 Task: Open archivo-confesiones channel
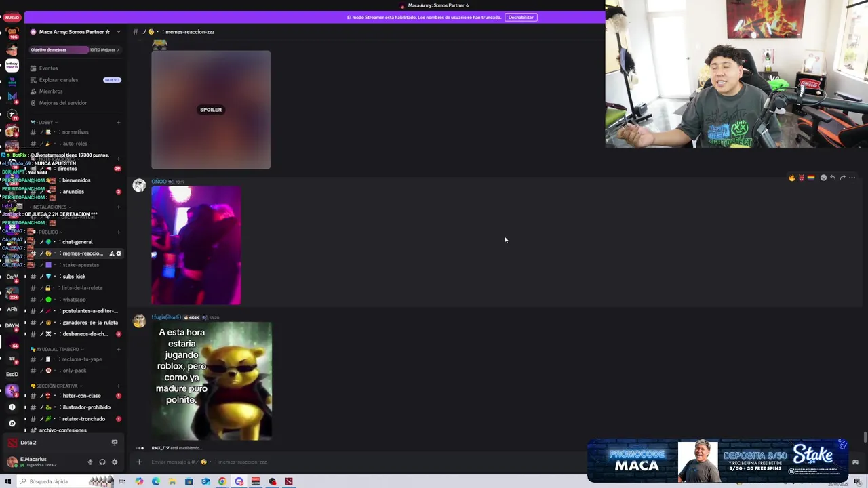tap(62, 430)
